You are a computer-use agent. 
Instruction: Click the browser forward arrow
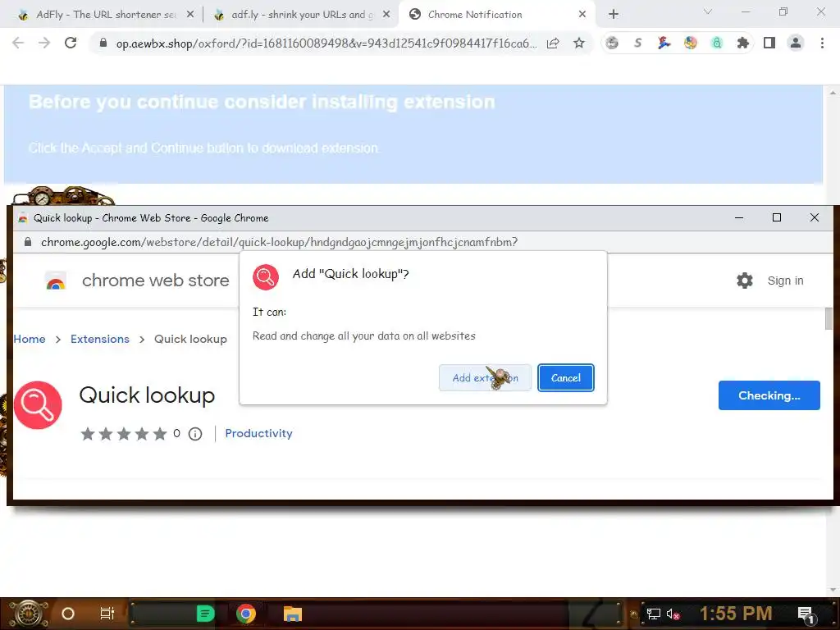pos(44,43)
